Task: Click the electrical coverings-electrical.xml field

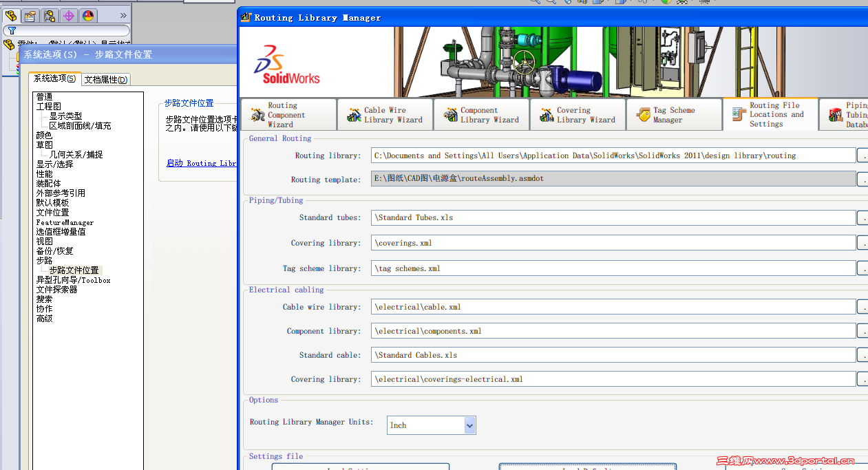Action: point(613,379)
